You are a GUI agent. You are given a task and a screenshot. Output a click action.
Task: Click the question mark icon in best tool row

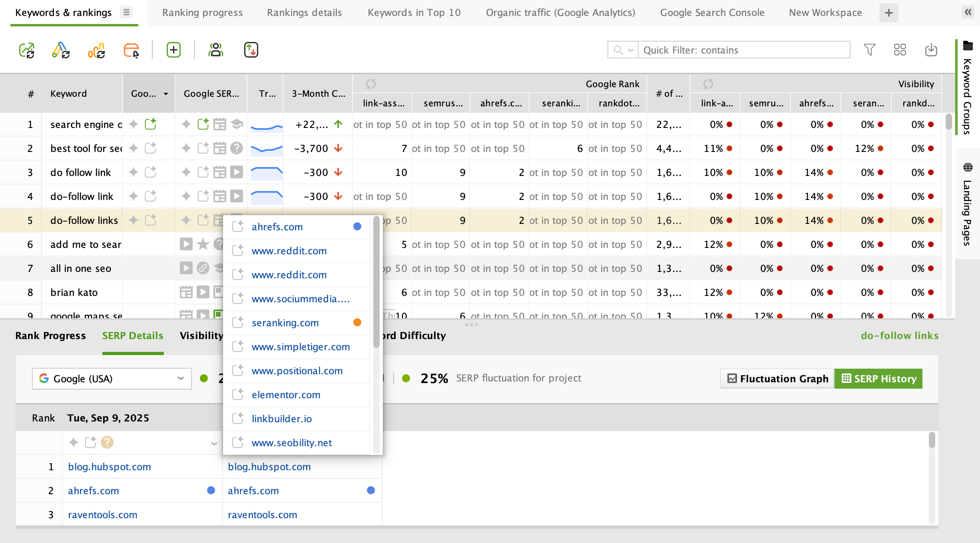pos(237,148)
